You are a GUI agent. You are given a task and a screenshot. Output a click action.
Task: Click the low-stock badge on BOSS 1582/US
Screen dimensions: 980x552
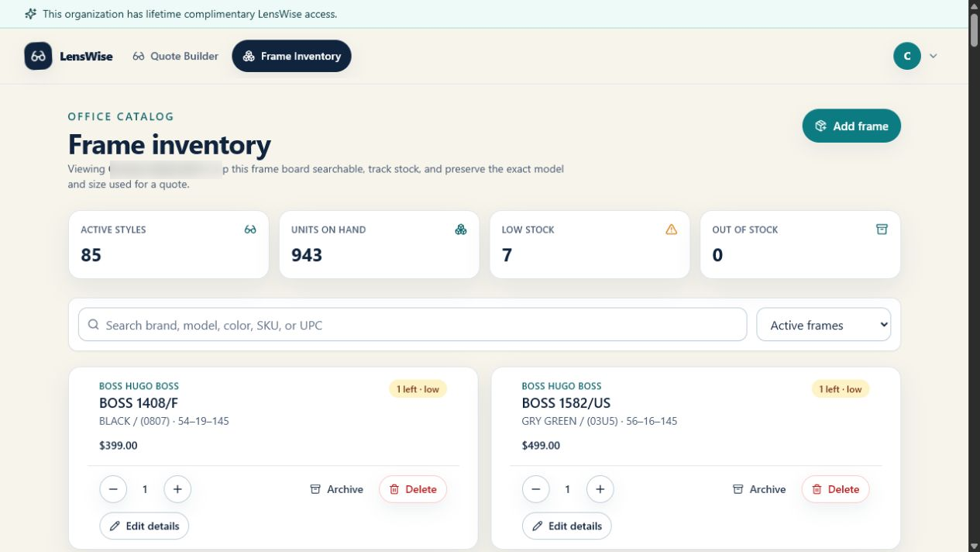[841, 389]
